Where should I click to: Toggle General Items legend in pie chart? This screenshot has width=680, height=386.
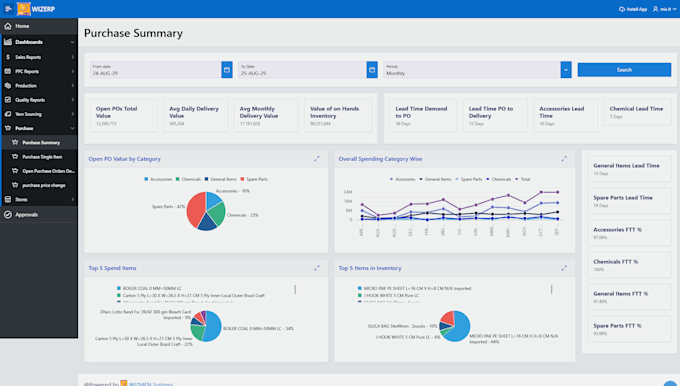pos(220,179)
